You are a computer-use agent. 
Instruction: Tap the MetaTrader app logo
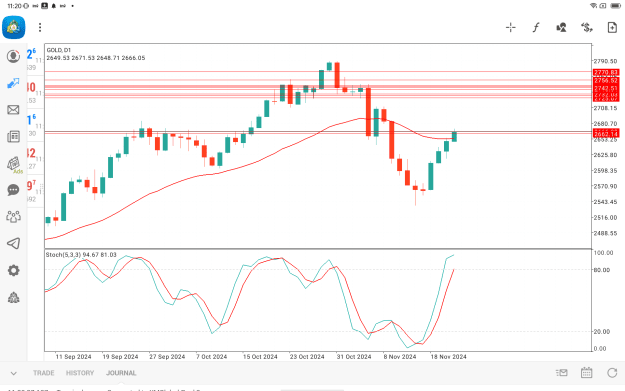[14, 27]
